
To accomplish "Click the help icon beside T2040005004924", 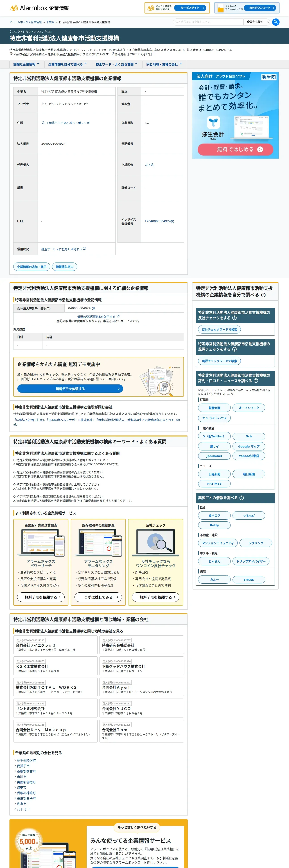I will [173, 221].
